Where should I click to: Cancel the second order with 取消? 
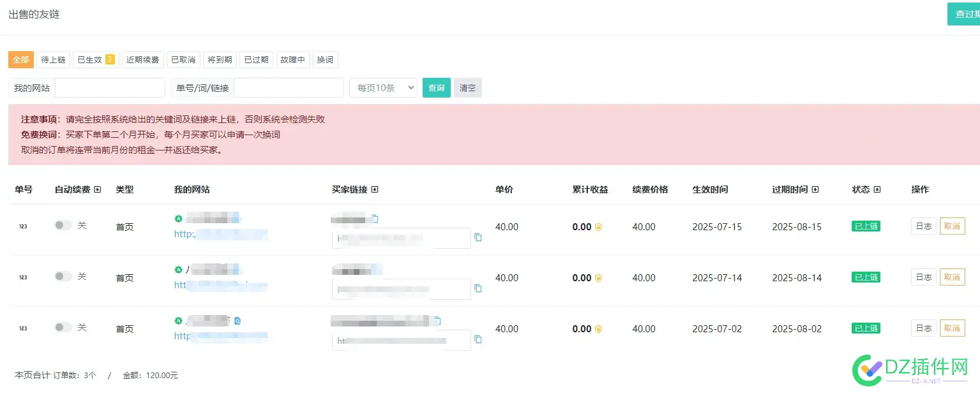[952, 277]
